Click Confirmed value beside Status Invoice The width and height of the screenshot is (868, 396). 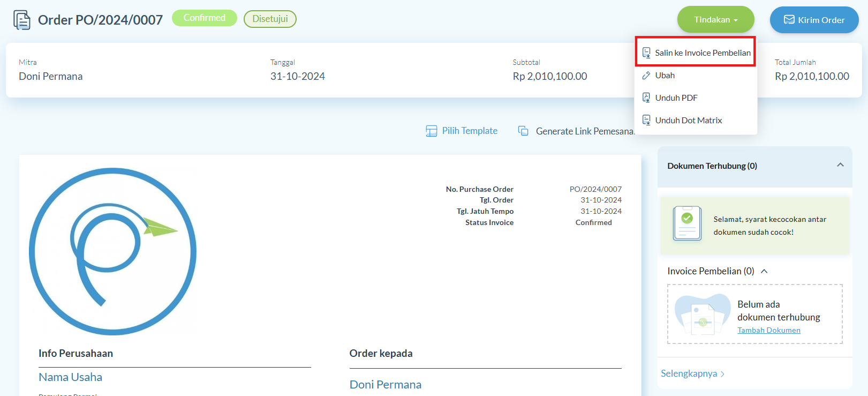594,222
